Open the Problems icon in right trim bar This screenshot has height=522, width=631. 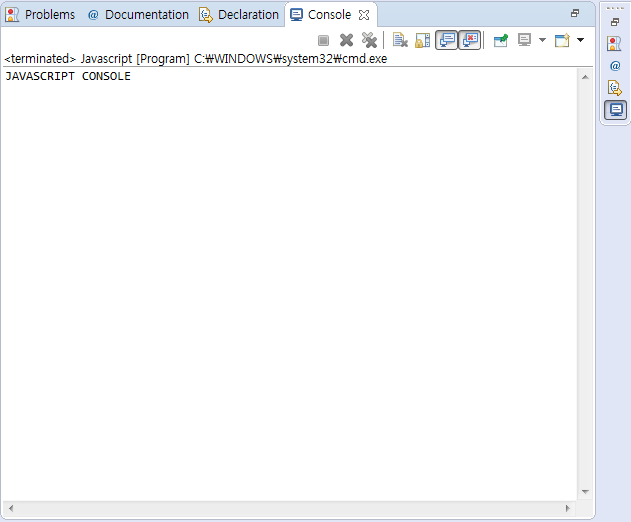615,43
